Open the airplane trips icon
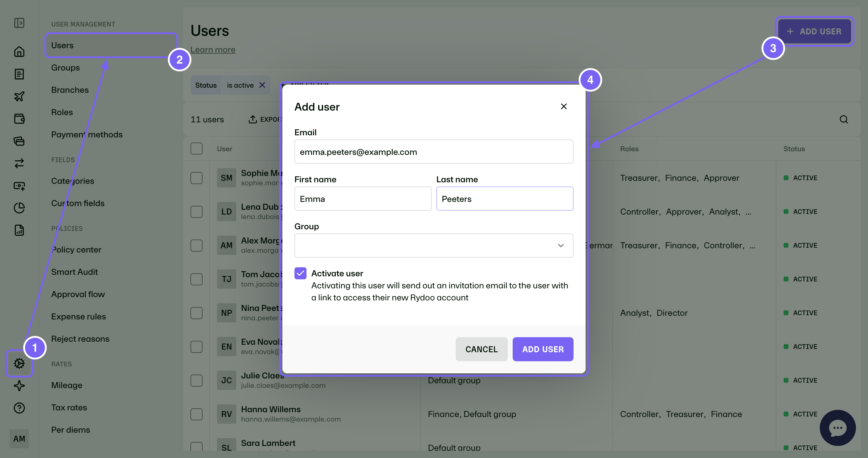 click(19, 96)
